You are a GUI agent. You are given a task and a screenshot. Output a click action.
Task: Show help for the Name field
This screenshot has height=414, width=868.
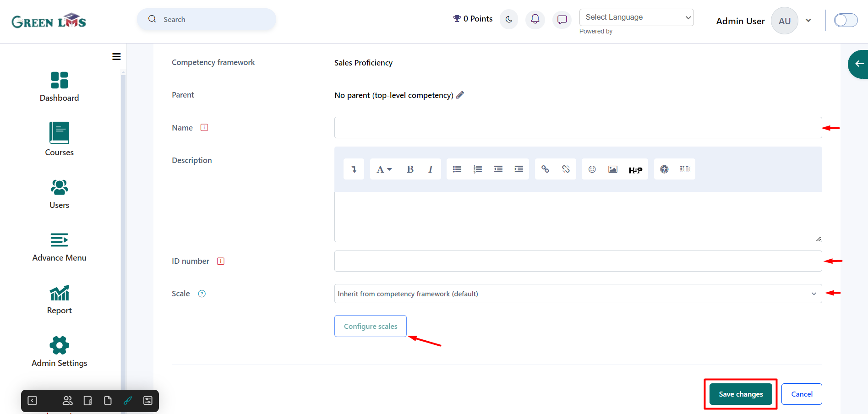[x=204, y=128]
